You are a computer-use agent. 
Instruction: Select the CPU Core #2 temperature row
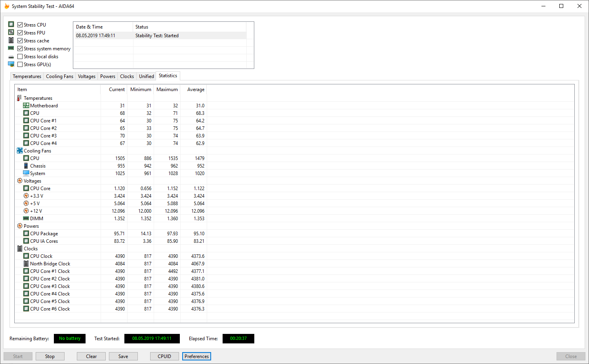(111, 128)
